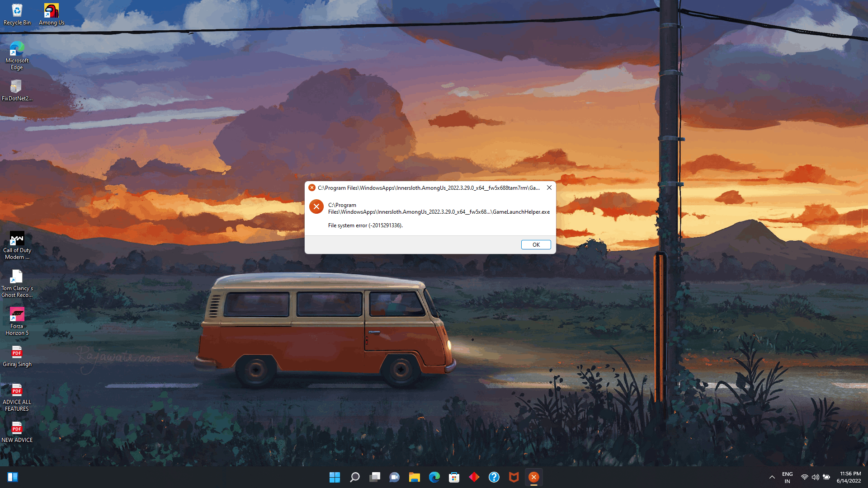
Task: Open the Chat taskbar app
Action: (x=395, y=477)
